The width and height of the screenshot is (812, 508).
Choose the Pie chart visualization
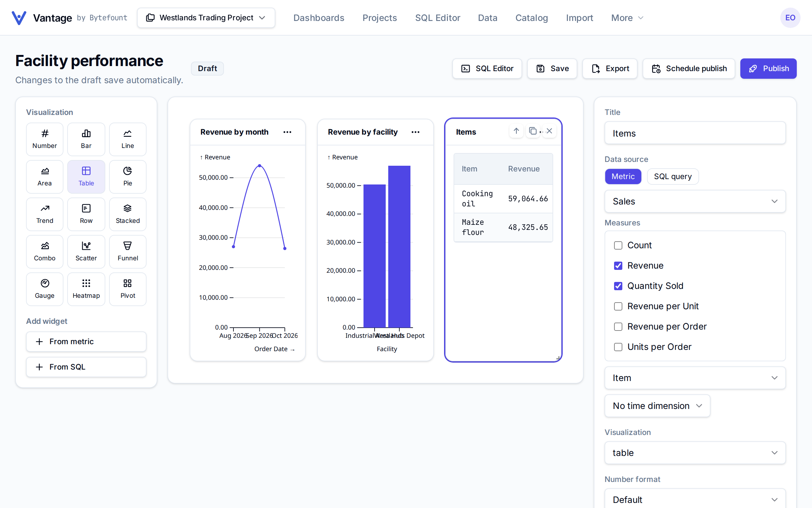pyautogui.click(x=128, y=177)
